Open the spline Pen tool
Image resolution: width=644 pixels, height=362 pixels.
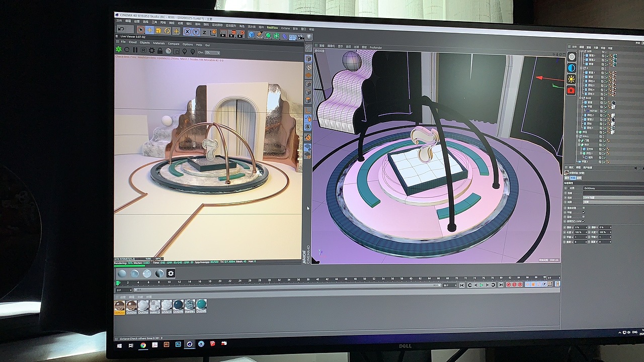coord(260,35)
